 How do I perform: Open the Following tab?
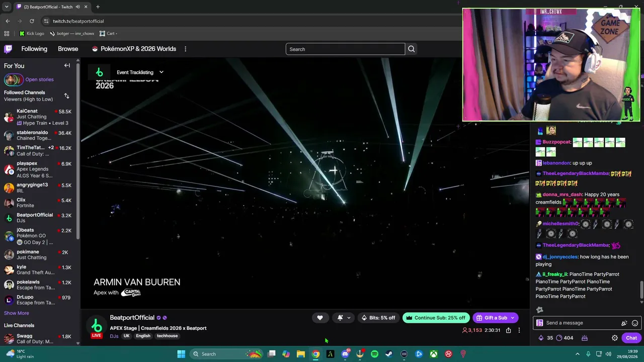click(34, 49)
